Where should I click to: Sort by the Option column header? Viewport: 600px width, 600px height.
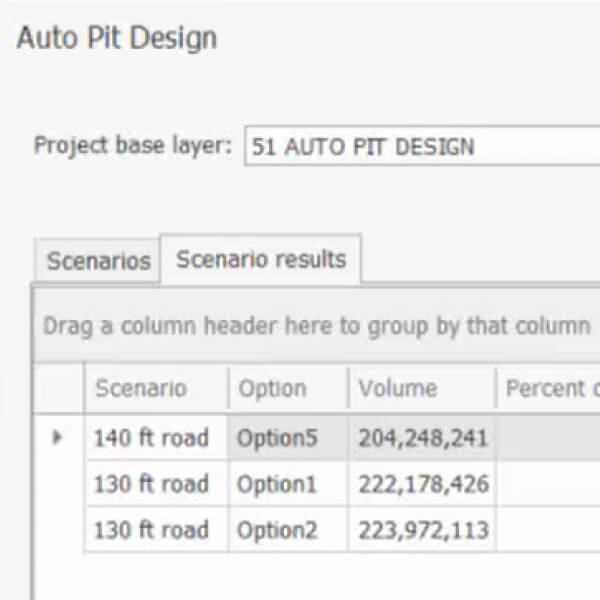(289, 388)
